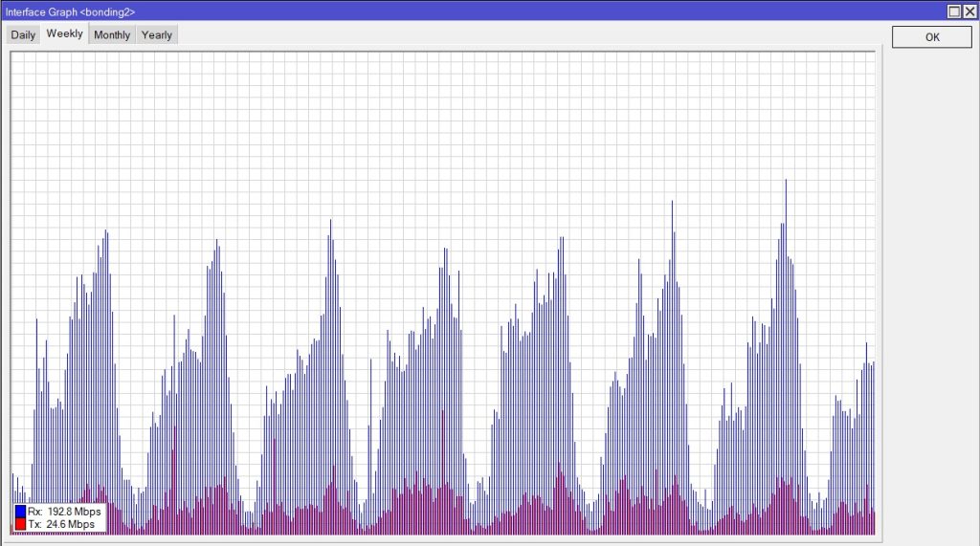980x546 pixels.
Task: Click the top of the third Rx peak
Action: point(331,222)
